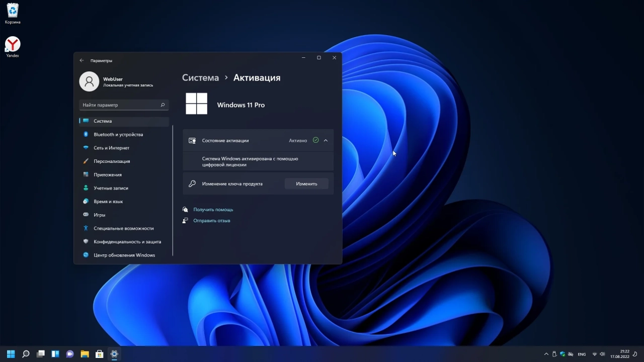This screenshot has height=362, width=644.
Task: Click the Settings gear on the taskbar
Action: (x=114, y=354)
